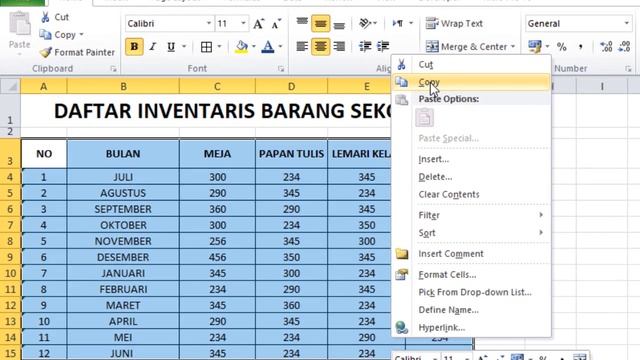Click Merge & Center button
Screen dimensions: 640x360
coord(466,47)
